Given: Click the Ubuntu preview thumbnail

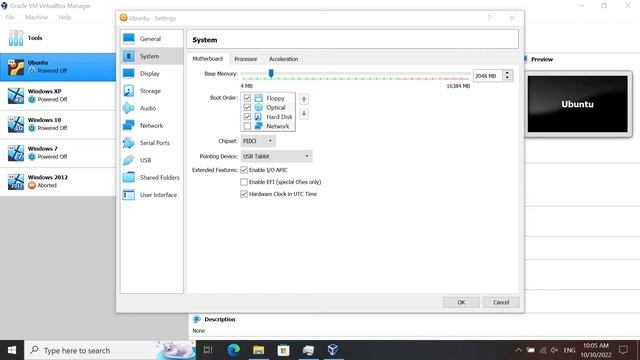Looking at the screenshot, I should [578, 104].
